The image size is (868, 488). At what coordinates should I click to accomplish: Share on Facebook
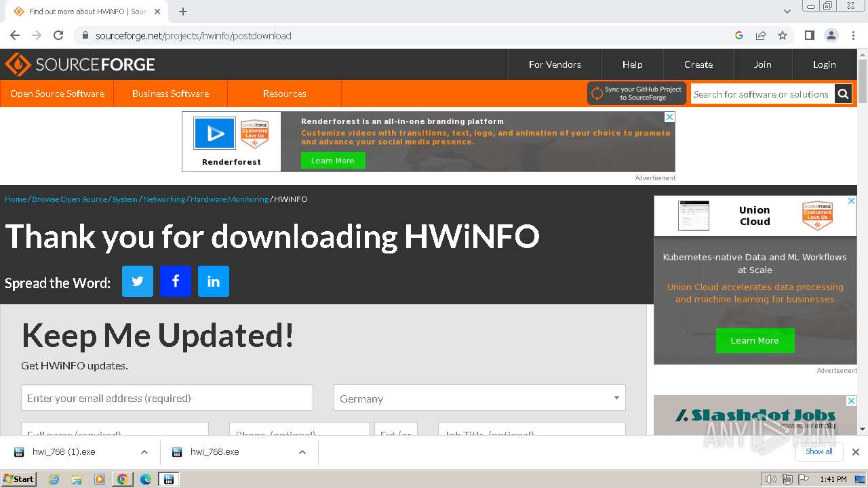click(x=176, y=281)
